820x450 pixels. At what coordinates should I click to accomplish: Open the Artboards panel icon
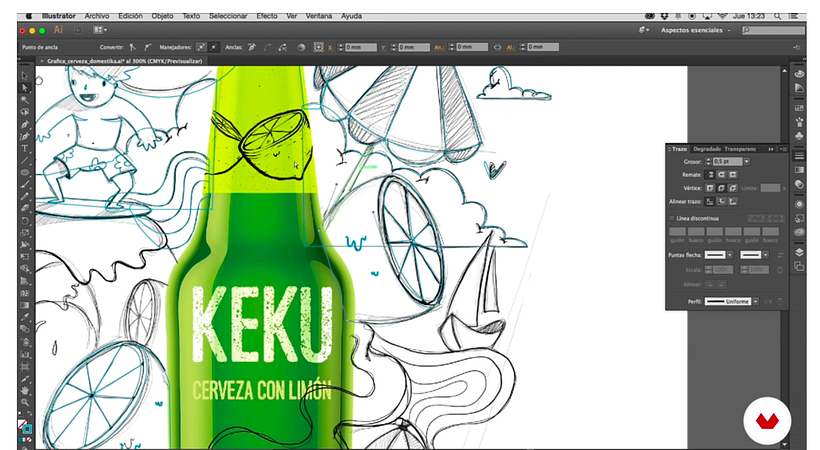(x=799, y=266)
